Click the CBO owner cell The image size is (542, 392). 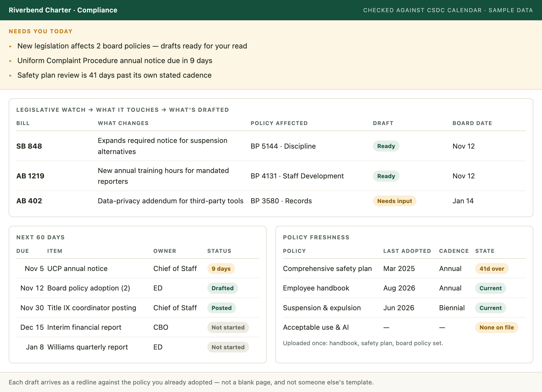click(161, 327)
